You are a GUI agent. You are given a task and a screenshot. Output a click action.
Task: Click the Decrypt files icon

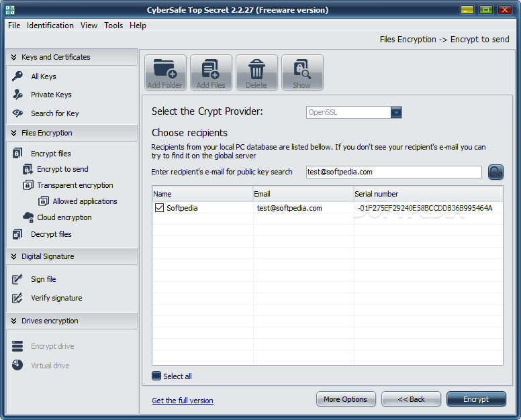point(17,234)
